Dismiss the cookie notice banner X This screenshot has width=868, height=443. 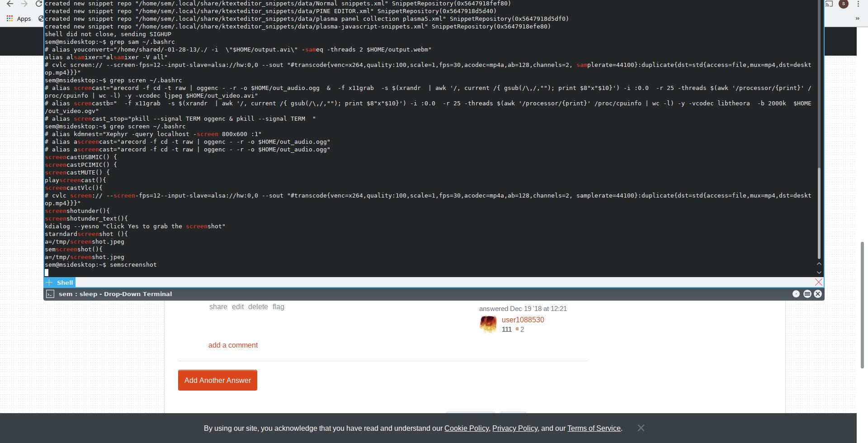(x=641, y=428)
